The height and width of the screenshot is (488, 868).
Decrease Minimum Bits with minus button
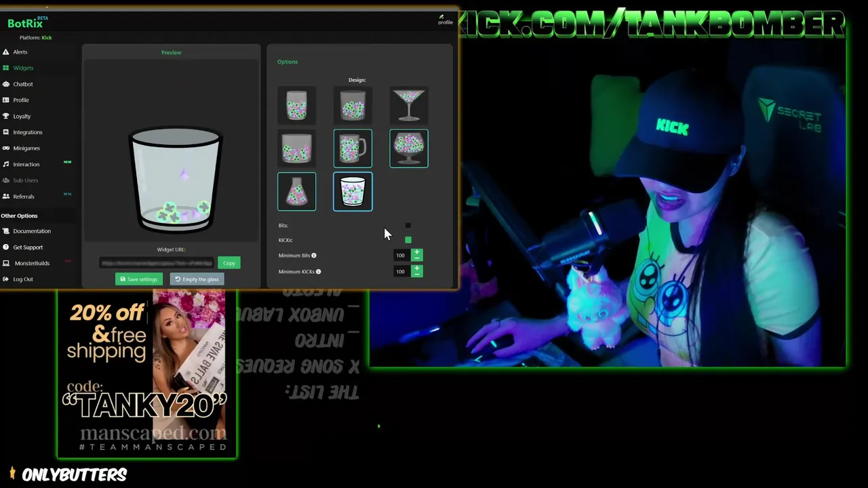click(x=416, y=258)
